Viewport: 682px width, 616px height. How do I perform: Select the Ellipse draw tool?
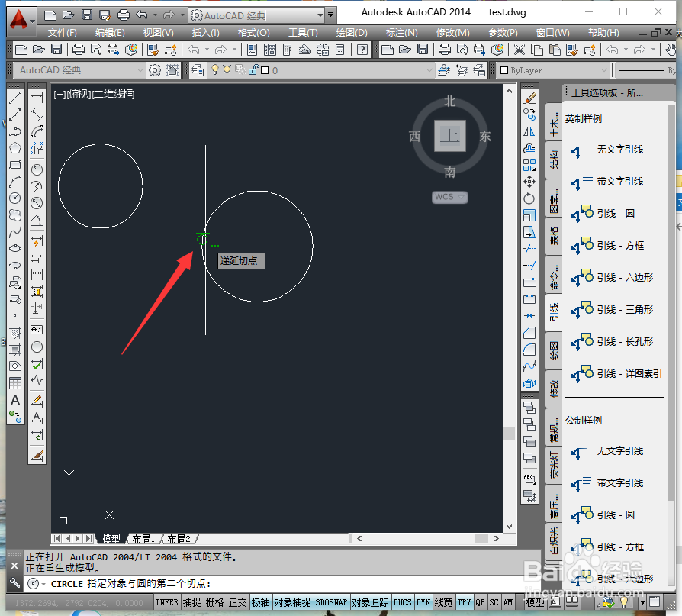tap(15, 249)
